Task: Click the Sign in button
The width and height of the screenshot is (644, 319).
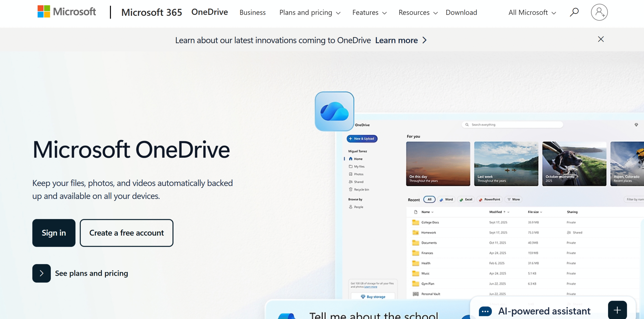Action: point(54,233)
